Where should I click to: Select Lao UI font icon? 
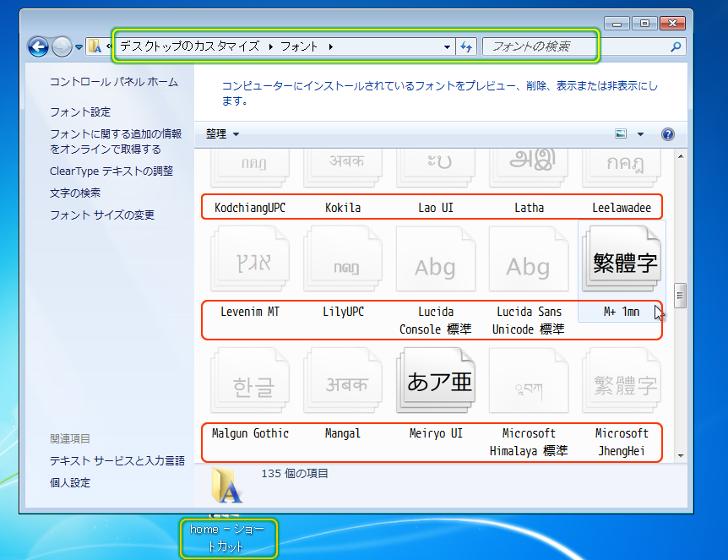(436, 168)
